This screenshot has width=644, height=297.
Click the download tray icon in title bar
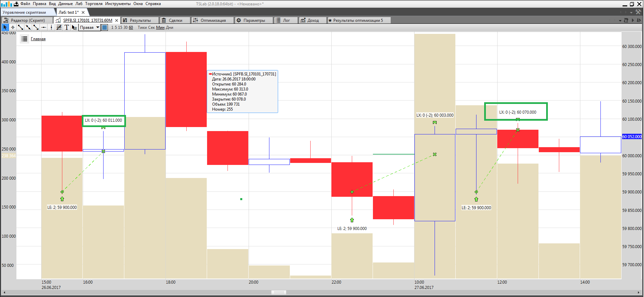[16, 4]
